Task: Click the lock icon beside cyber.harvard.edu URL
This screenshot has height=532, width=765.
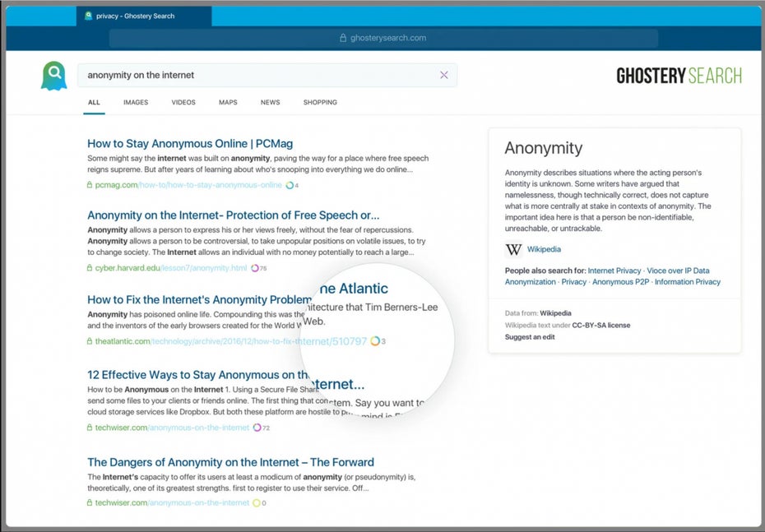Action: [x=90, y=268]
